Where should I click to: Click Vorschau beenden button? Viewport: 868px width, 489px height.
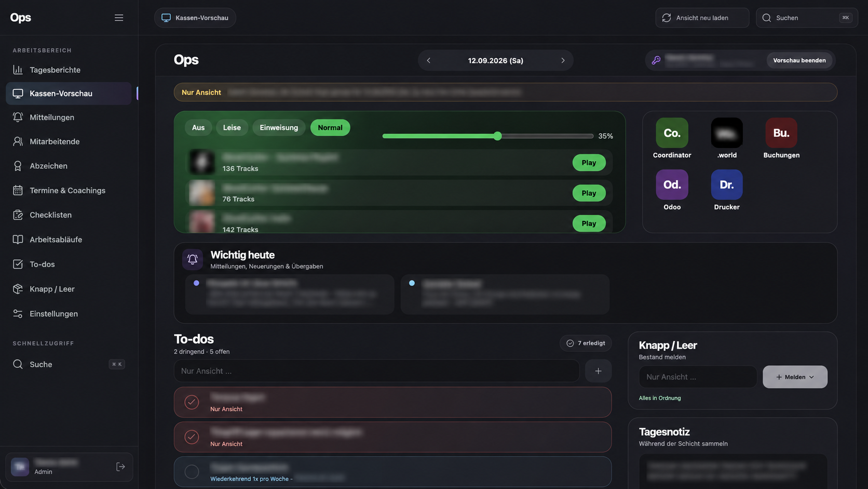click(x=799, y=60)
